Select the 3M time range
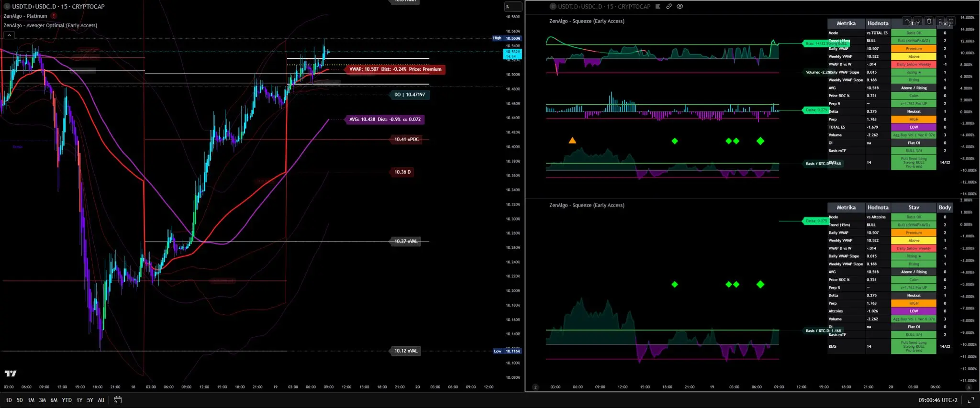 [43, 400]
